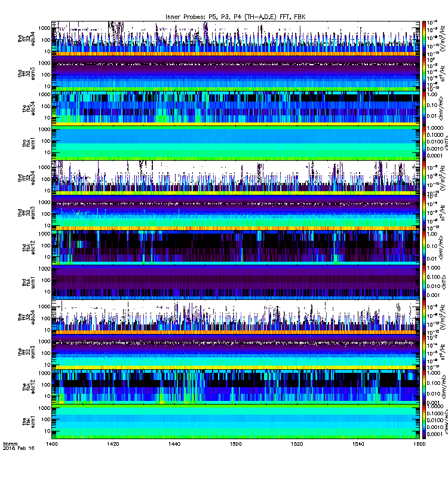Click the the fbk scm1 spectrogram panel
This screenshot has width=448, height=478.
click(235, 422)
